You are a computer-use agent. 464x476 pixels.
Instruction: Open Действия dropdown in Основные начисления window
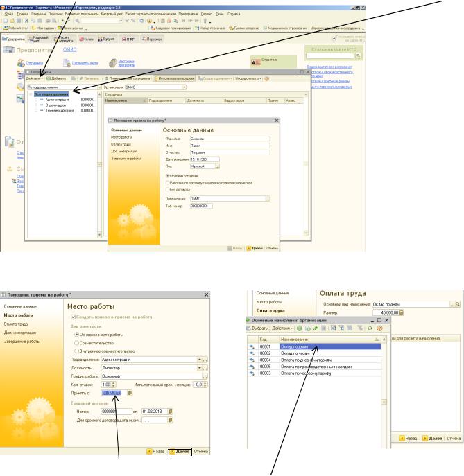pyautogui.click(x=282, y=328)
